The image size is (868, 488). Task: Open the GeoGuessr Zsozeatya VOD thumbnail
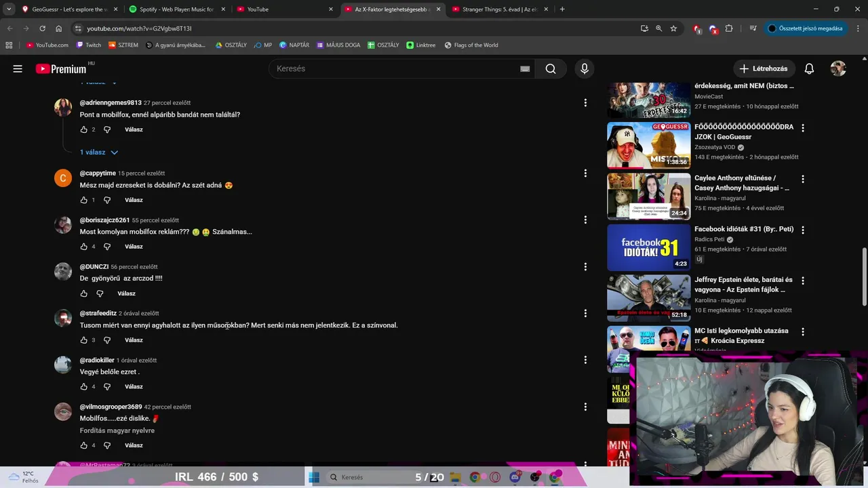point(649,145)
